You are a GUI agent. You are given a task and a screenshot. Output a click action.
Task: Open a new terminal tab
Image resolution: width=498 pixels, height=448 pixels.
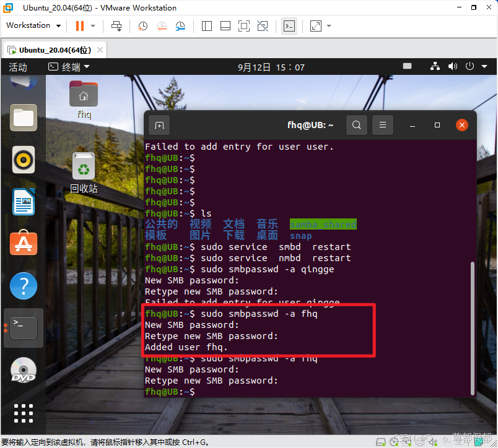tap(159, 126)
